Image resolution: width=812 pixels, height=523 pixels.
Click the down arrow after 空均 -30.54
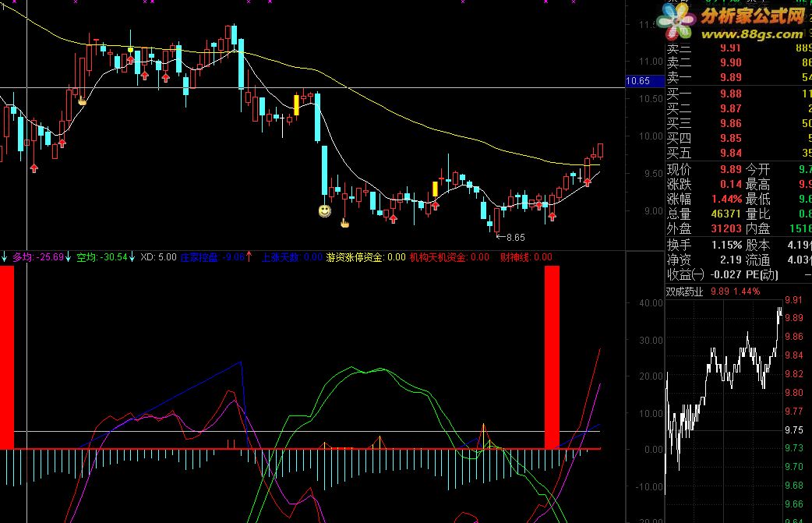click(132, 257)
